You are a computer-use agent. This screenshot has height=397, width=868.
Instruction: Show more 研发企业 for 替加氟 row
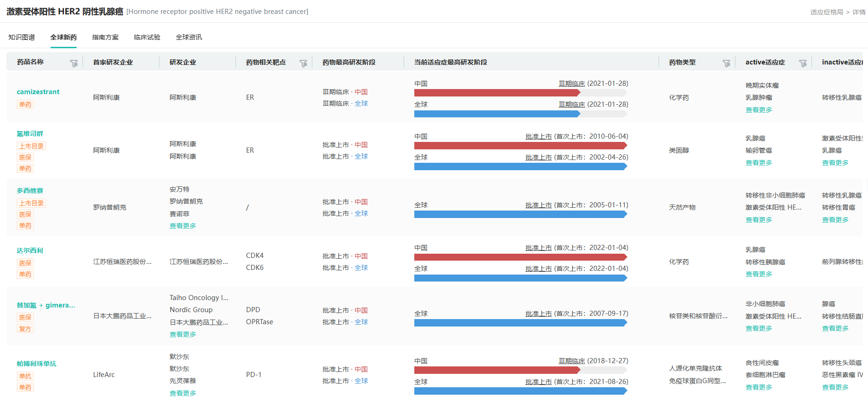pyautogui.click(x=183, y=334)
